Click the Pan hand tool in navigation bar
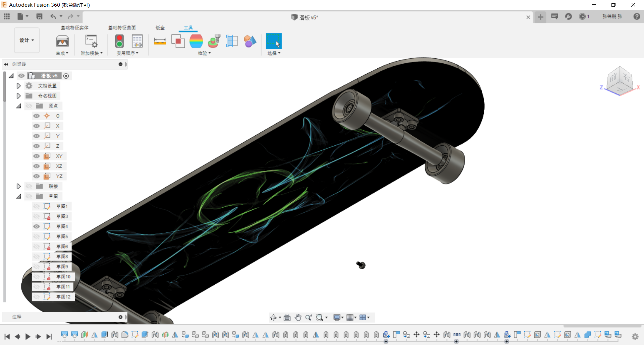644x345 pixels. 298,318
